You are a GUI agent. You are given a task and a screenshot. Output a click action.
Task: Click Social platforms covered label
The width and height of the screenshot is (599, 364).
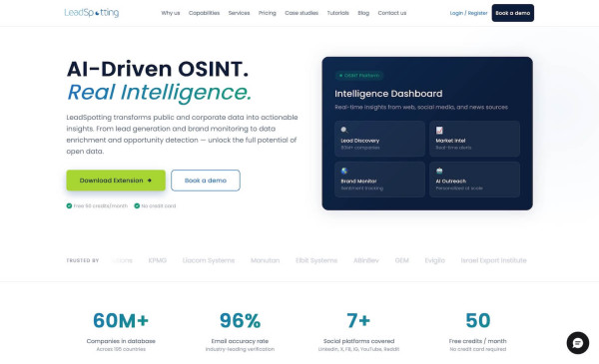point(358,341)
